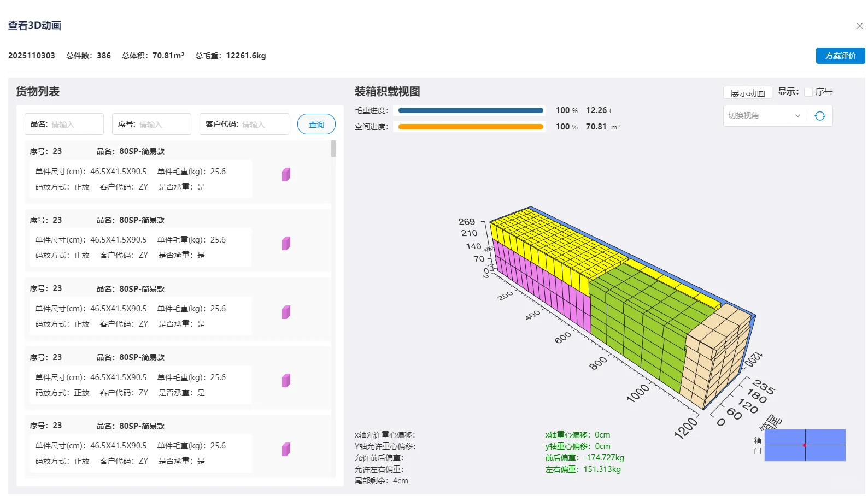Click the 允许前后偏重 label
This screenshot has width=868, height=496.
coord(379,458)
